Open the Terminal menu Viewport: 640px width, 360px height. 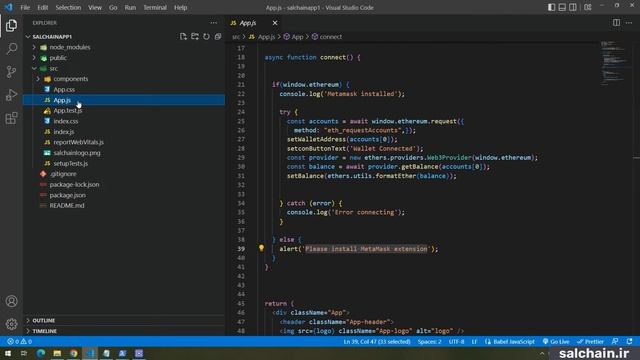click(155, 7)
